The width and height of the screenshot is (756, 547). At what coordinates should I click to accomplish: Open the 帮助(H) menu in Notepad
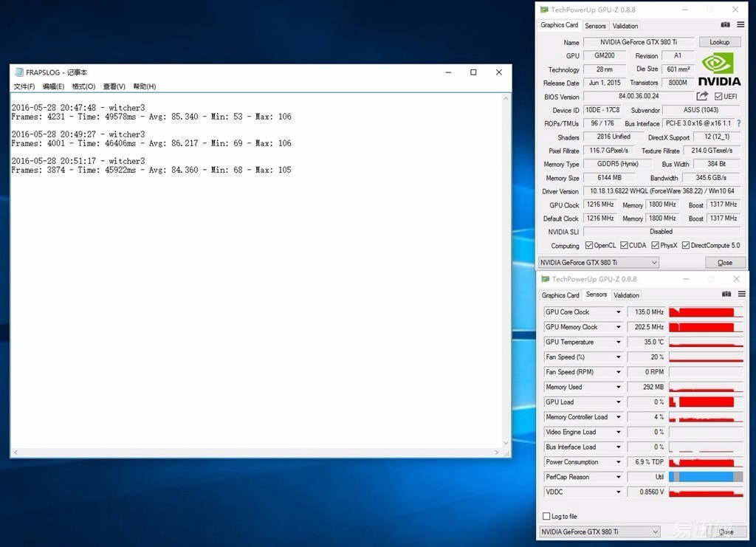point(145,86)
